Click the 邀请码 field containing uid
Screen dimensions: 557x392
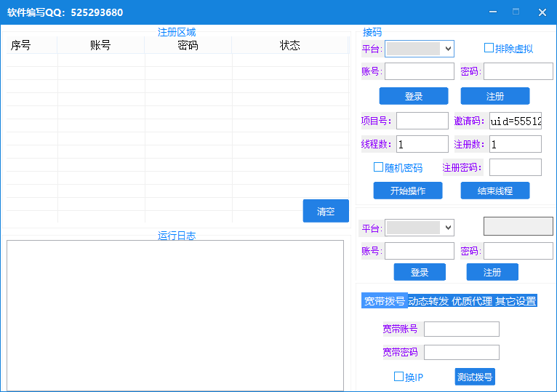[x=515, y=121]
